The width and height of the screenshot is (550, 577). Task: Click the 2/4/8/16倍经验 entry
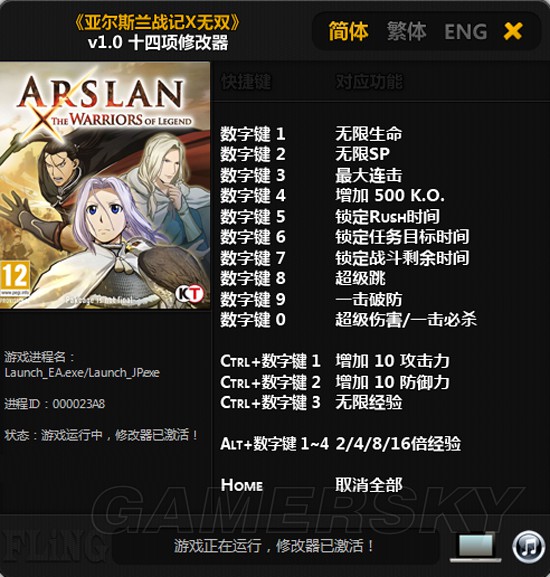tap(398, 443)
